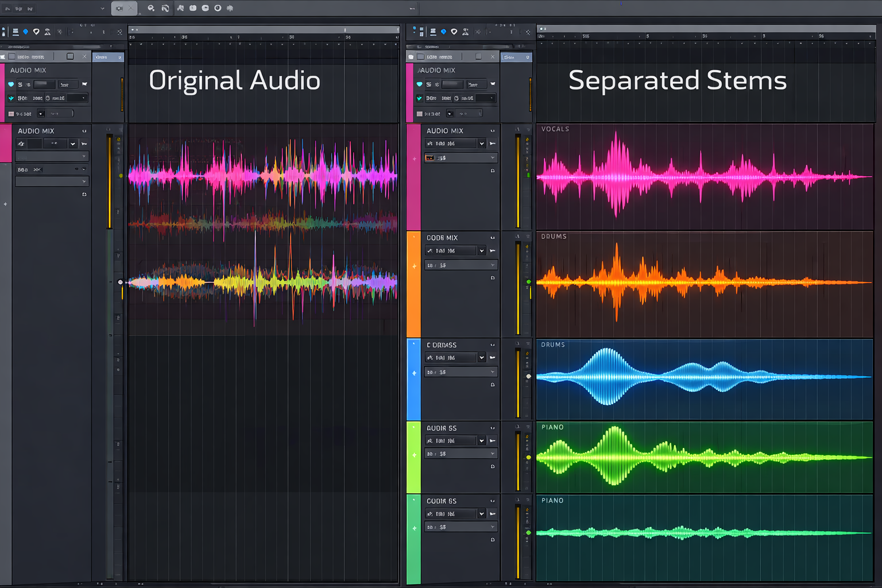Click the loop record icon in the top bar

coord(217,8)
